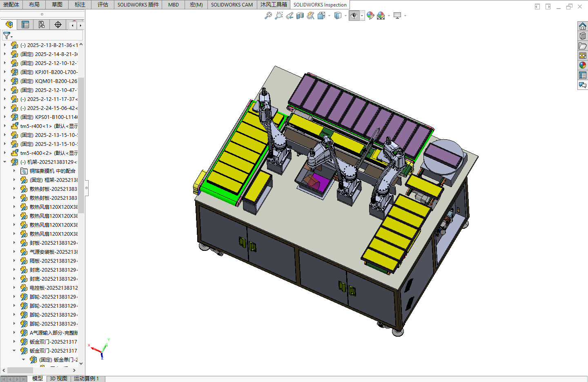Image resolution: width=588 pixels, height=382 pixels.
Task: Click the Zoom to Fit icon
Action: coord(268,16)
